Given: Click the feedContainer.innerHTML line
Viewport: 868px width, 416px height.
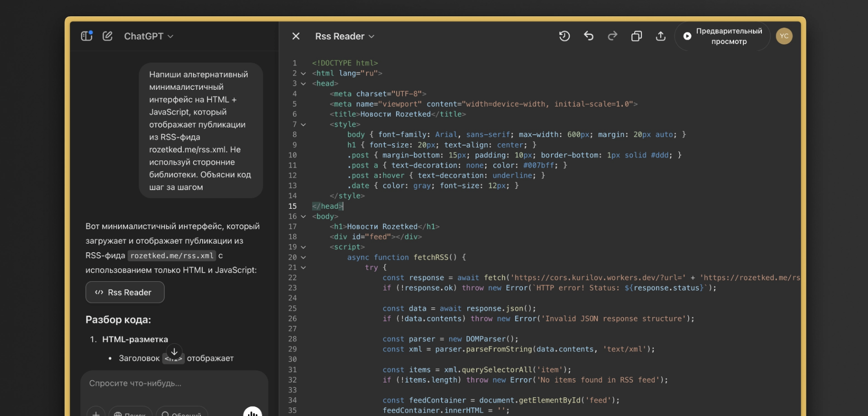Looking at the screenshot, I should click(446, 411).
